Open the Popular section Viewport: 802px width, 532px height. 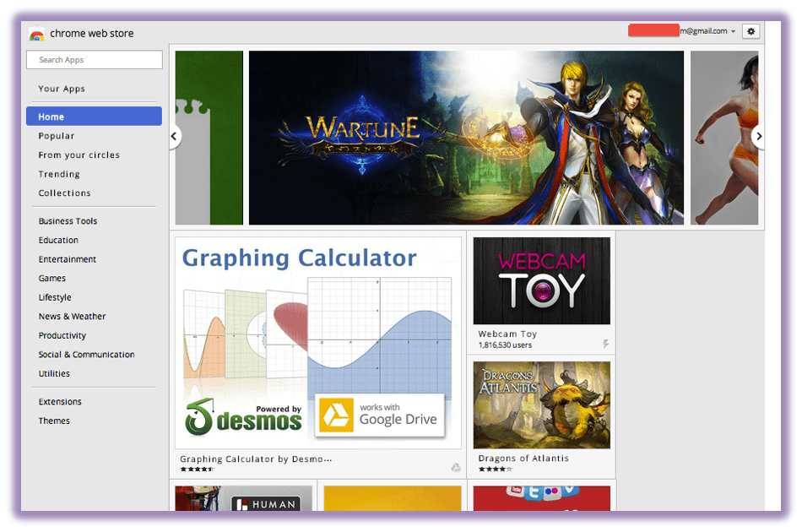(57, 135)
